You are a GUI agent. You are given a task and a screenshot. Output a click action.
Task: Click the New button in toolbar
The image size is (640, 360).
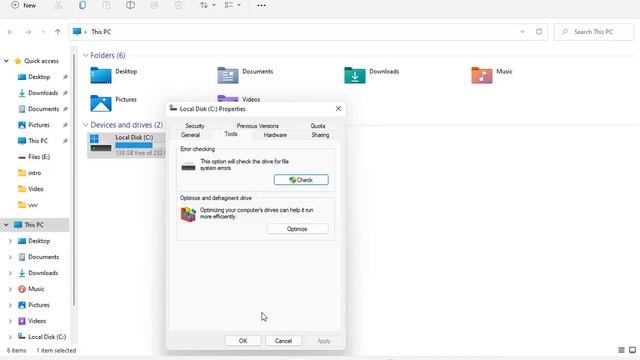click(x=24, y=5)
